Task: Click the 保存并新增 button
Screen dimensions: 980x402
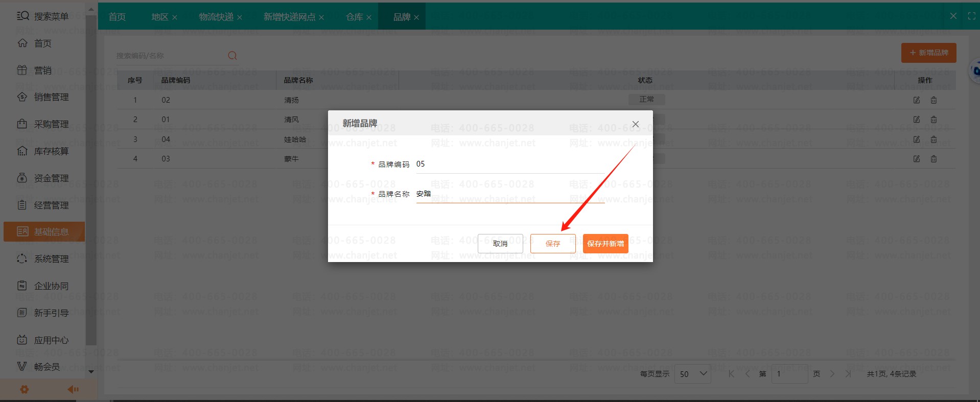Action: [x=605, y=244]
